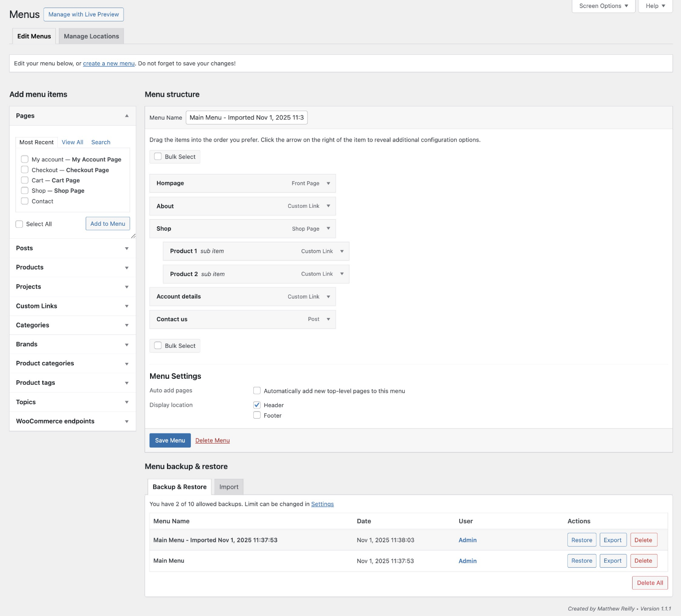Open the Import tab
681x616 pixels.
229,487
